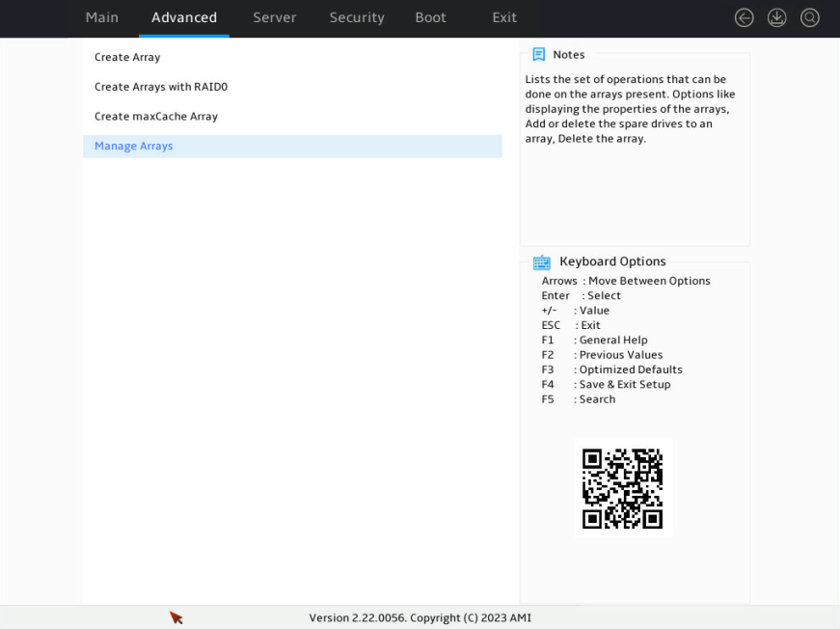
Task: Click the save download icon in header
Action: point(776,17)
